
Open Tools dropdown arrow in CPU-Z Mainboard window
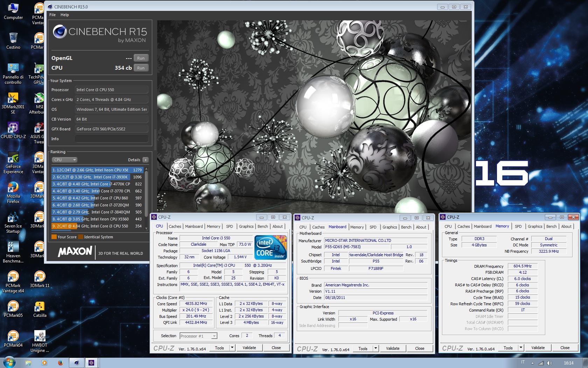coord(376,348)
